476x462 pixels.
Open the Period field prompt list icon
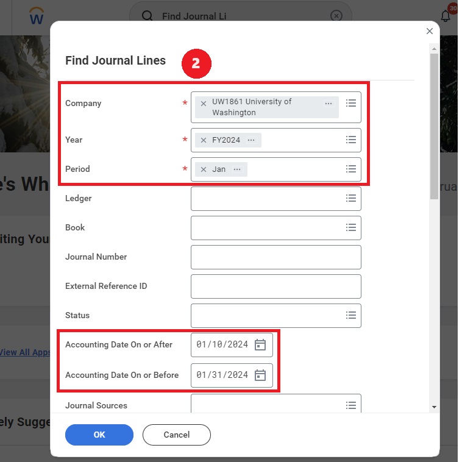tap(350, 169)
